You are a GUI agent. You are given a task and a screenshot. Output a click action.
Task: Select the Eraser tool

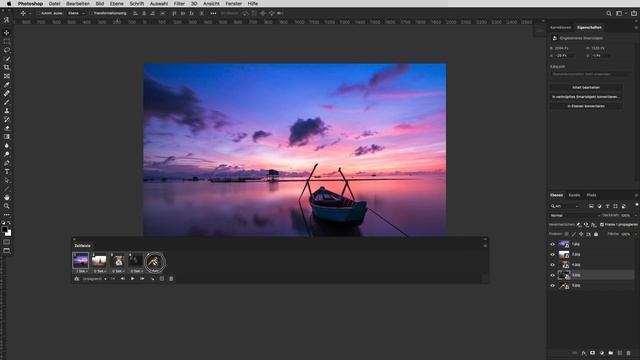[x=7, y=128]
